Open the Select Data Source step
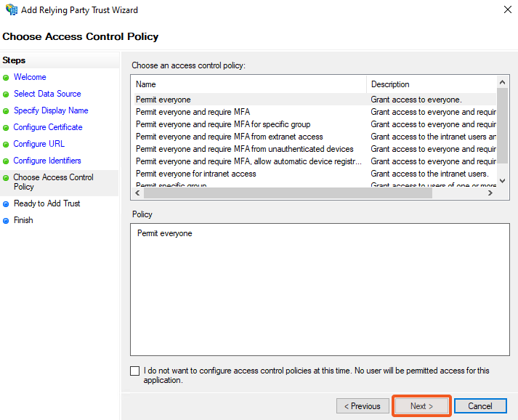The height and width of the screenshot is (420, 518). tap(47, 94)
